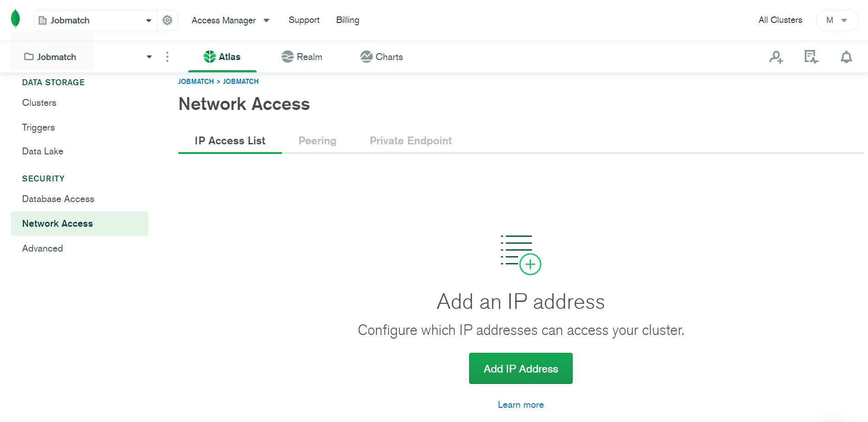The image size is (868, 422).
Task: Follow the Learn more link
Action: pyautogui.click(x=520, y=405)
